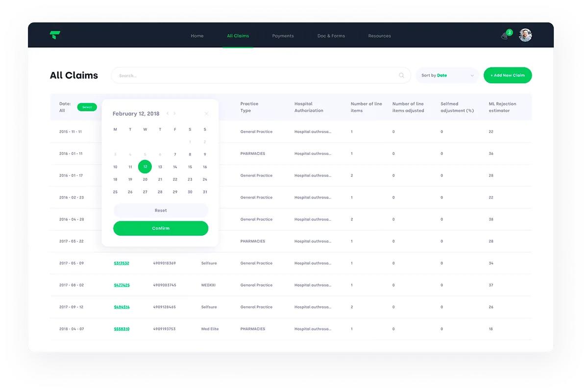Go to the Home tab
This screenshot has height=392, width=588.
pos(197,36)
